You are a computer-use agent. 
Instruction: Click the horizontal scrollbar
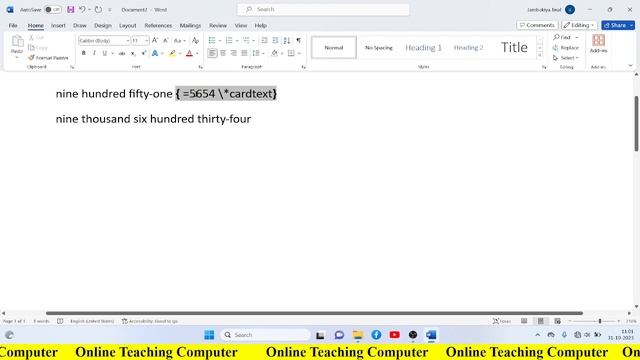(314, 313)
